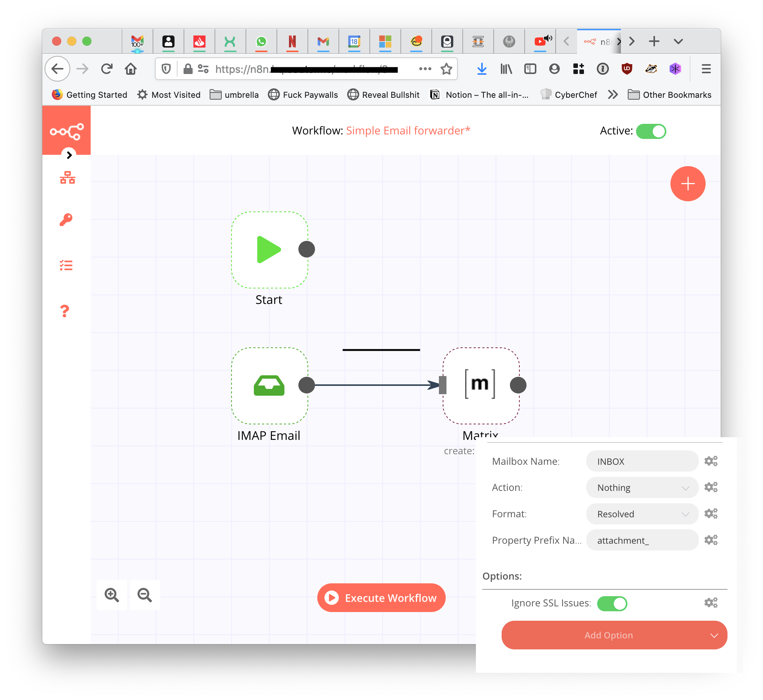
Task: Switch to the WhatsApp pinned tab
Action: point(261,41)
